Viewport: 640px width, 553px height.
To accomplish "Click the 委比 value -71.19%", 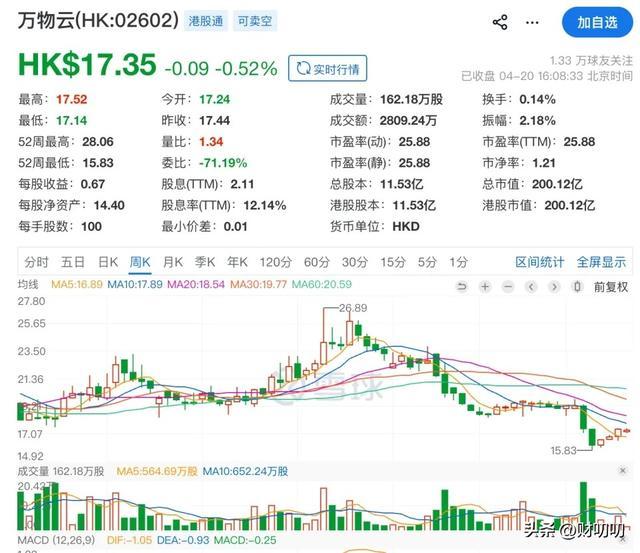I will click(x=223, y=163).
